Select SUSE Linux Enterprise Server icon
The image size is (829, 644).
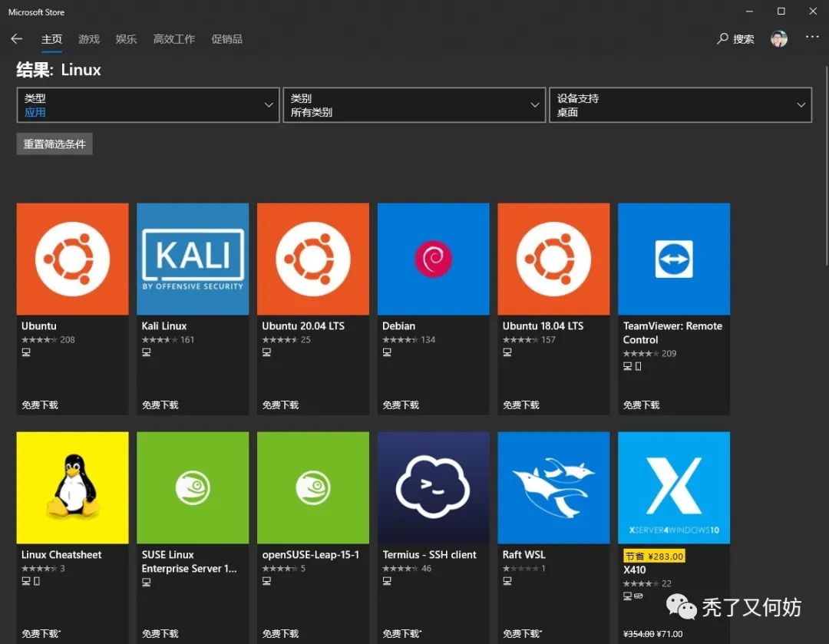point(193,487)
